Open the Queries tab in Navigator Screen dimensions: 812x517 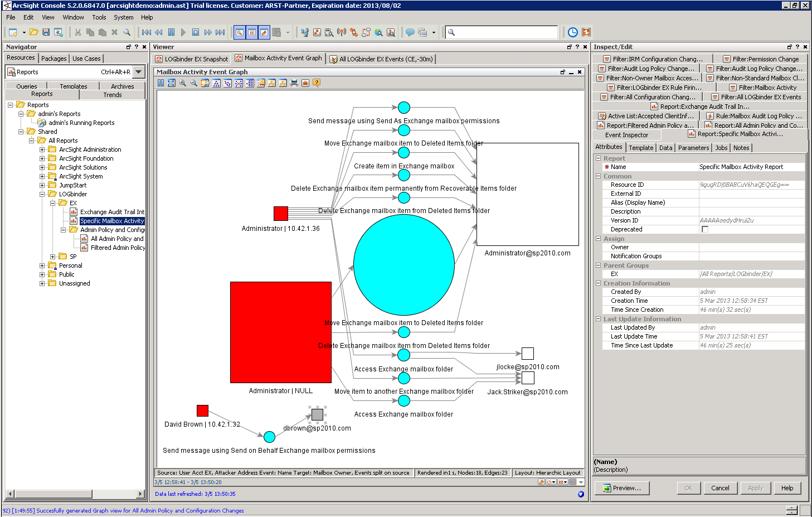[x=27, y=86]
